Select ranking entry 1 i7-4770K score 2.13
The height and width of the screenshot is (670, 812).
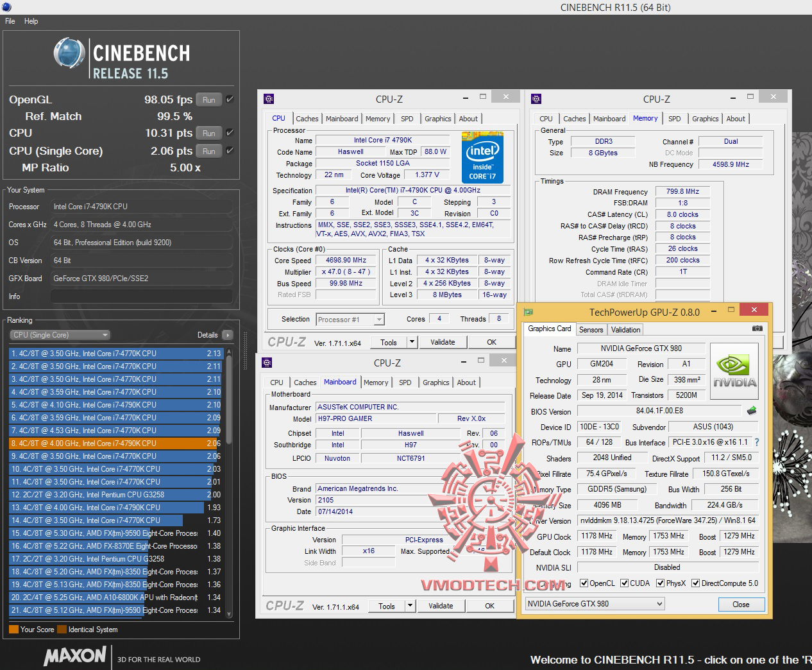115,354
